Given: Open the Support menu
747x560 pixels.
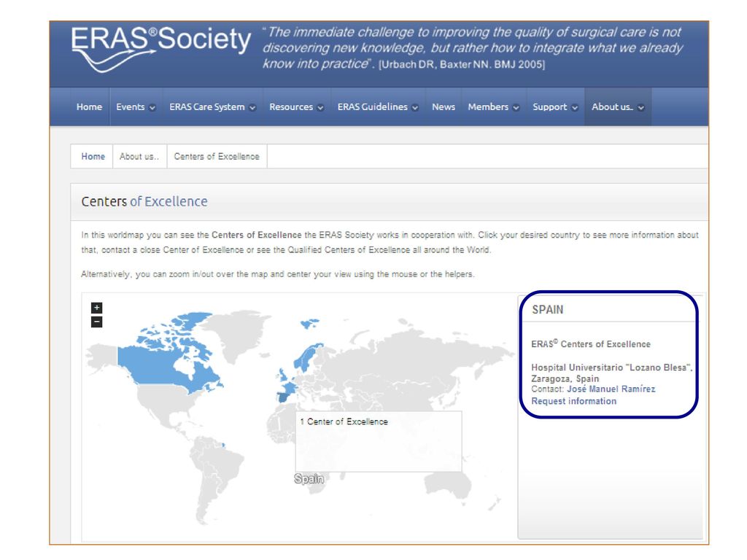Looking at the screenshot, I should (x=555, y=107).
